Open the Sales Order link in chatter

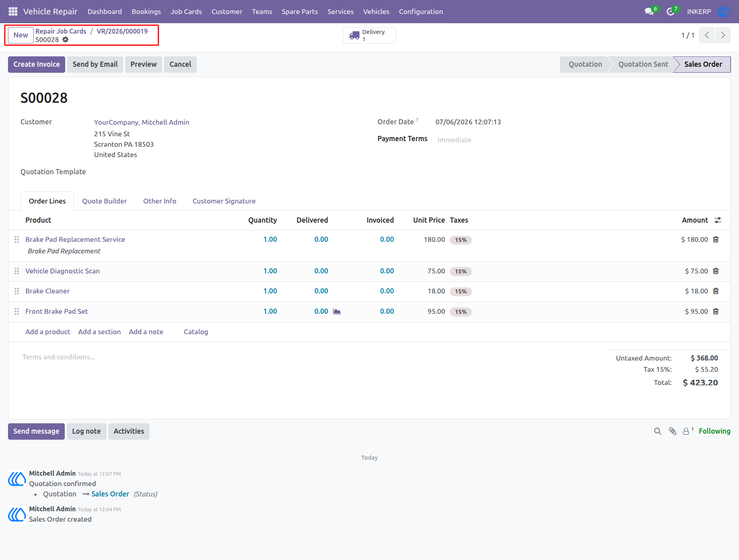pos(110,494)
